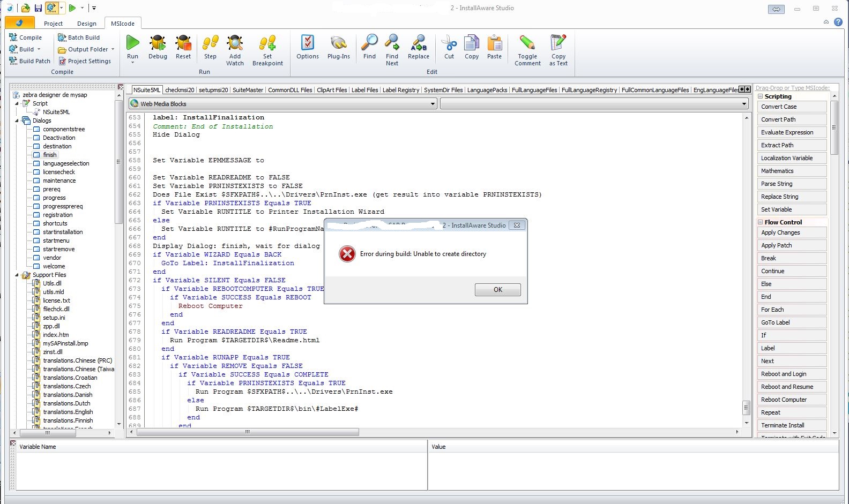The image size is (849, 504).
Task: Open the quick access toolbar customize dropdown
Action: point(94,8)
